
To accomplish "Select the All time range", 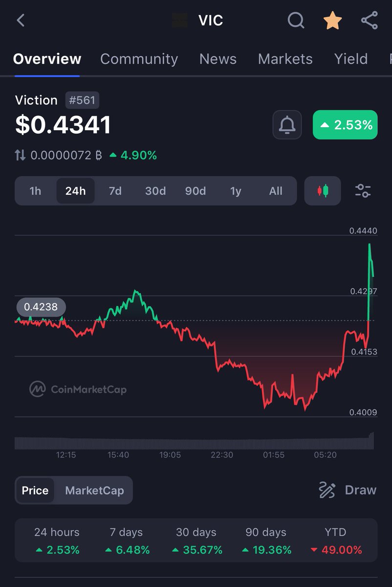I will [276, 191].
